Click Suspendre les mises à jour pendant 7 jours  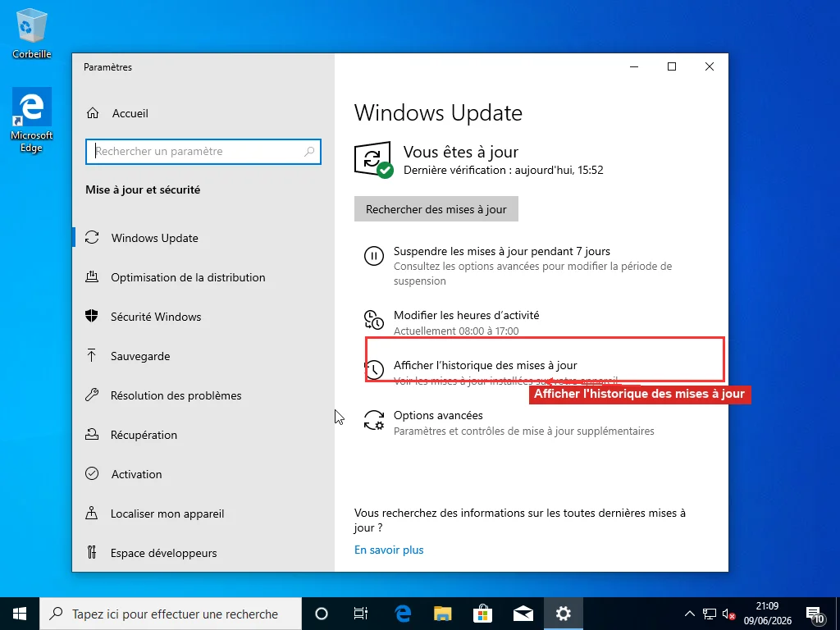[501, 251]
